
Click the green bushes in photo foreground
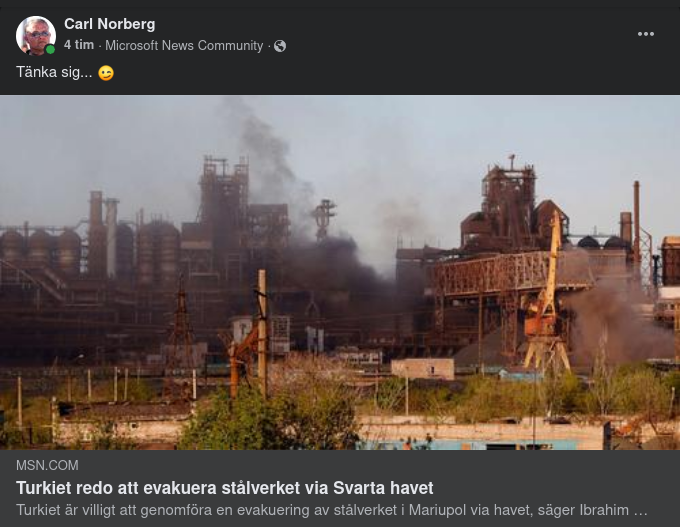tap(269, 416)
